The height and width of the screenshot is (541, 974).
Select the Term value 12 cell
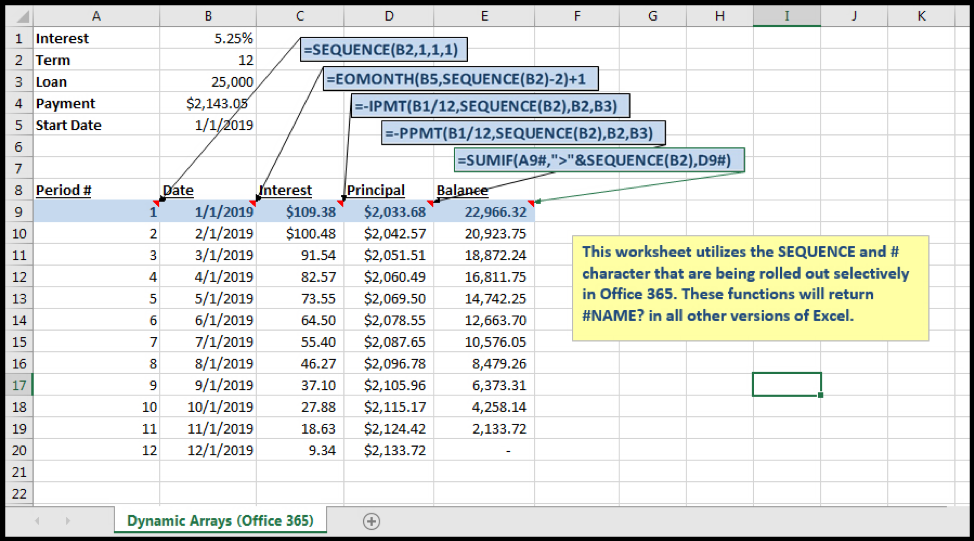point(208,60)
